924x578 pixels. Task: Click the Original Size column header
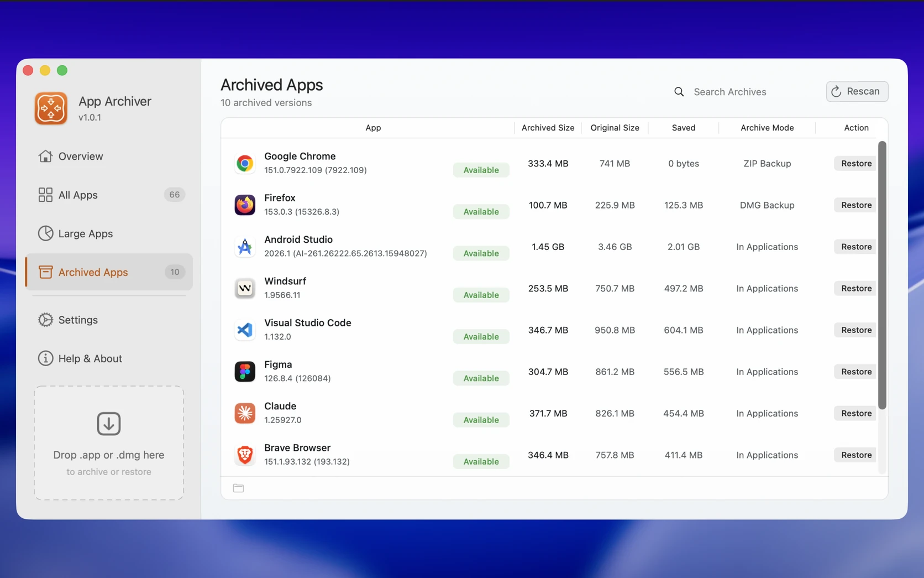(x=615, y=128)
